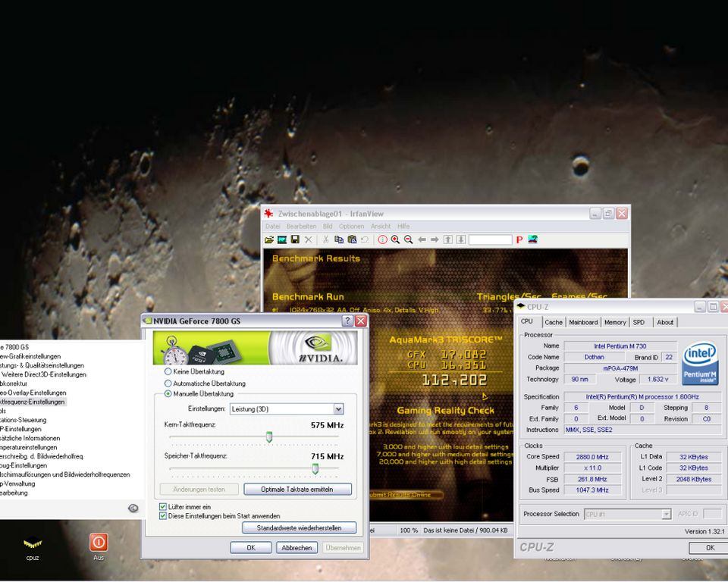Click the FSB 261.8 MHz value
The image size is (728, 582).
[x=592, y=479]
